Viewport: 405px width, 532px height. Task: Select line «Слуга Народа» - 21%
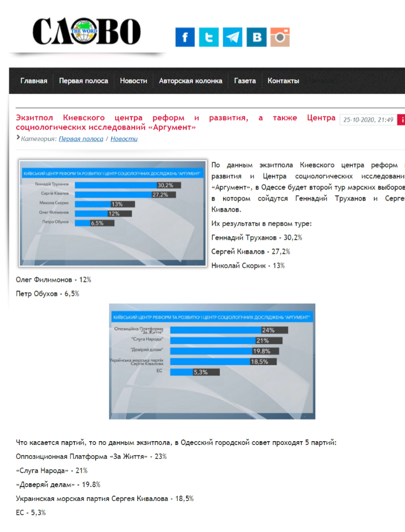pos(52,470)
